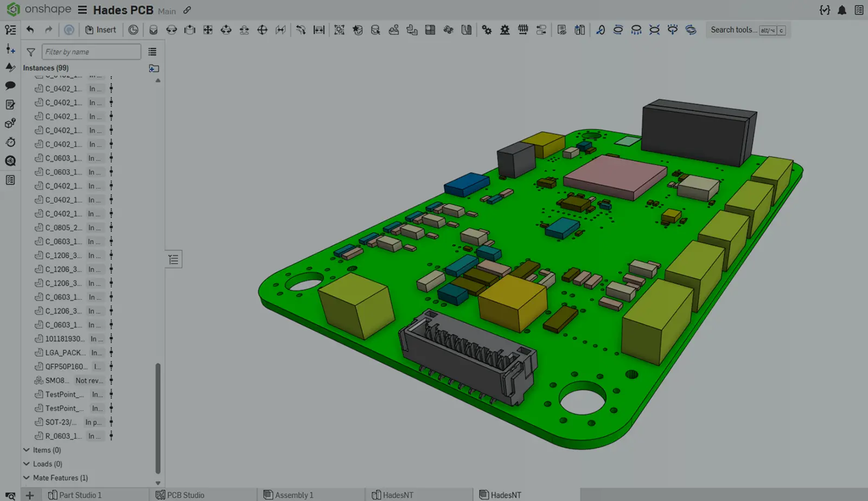Click the instance list scroll-down arrow
Image resolution: width=868 pixels, height=501 pixels.
(x=158, y=483)
